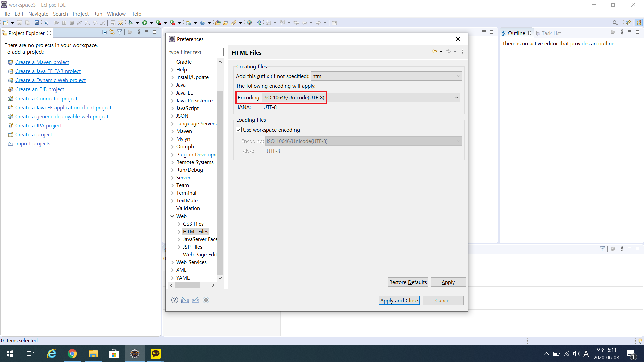
Task: Select the Outline tab
Action: pyautogui.click(x=516, y=33)
